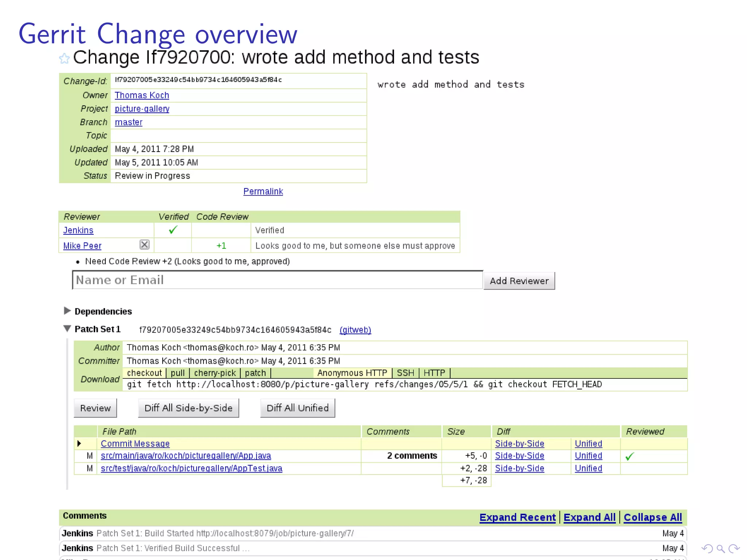Viewport: 747px width, 560px height.
Task: Select the Anonymous HTTP protocol tab
Action: [x=352, y=373]
